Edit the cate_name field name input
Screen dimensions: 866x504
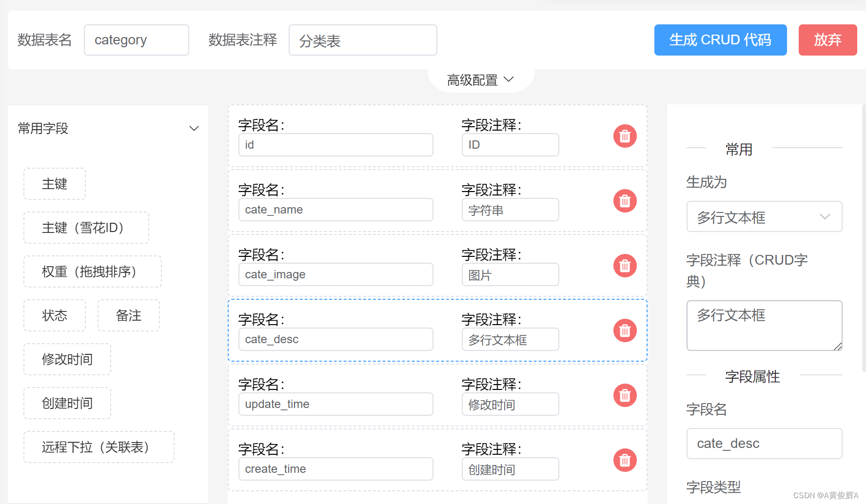(336, 210)
